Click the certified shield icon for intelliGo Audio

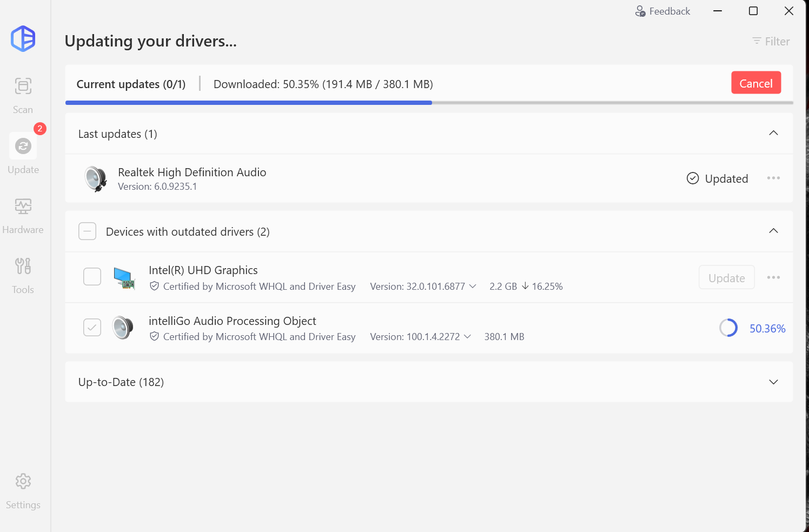(154, 336)
